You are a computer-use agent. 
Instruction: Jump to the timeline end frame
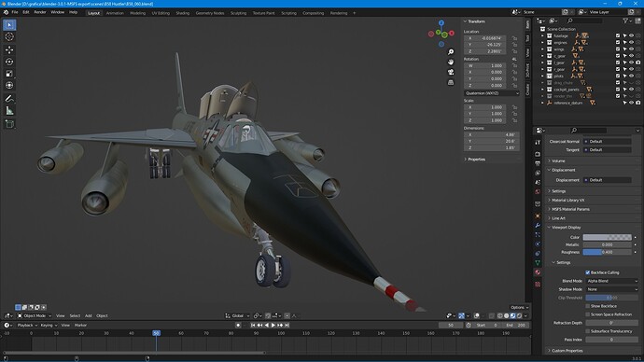(287, 325)
